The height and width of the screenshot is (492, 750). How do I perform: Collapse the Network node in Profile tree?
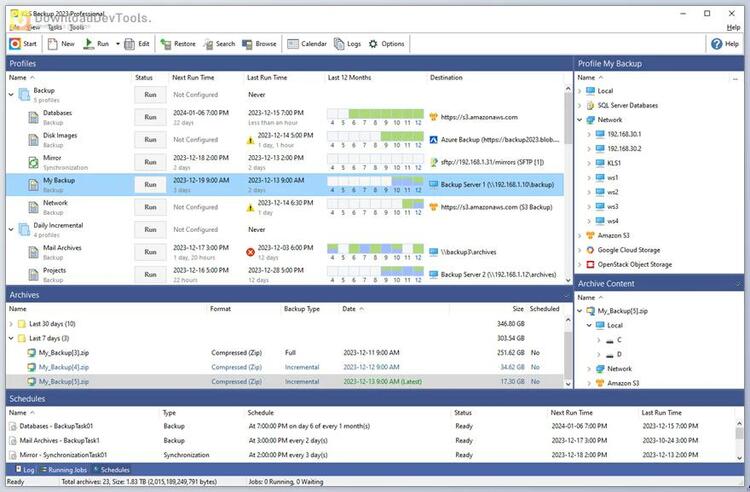click(580, 120)
